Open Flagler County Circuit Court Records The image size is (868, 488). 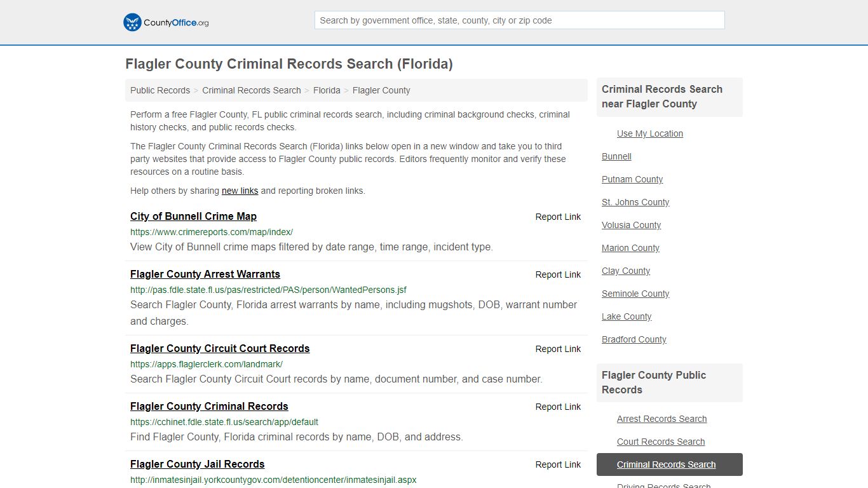pos(220,348)
